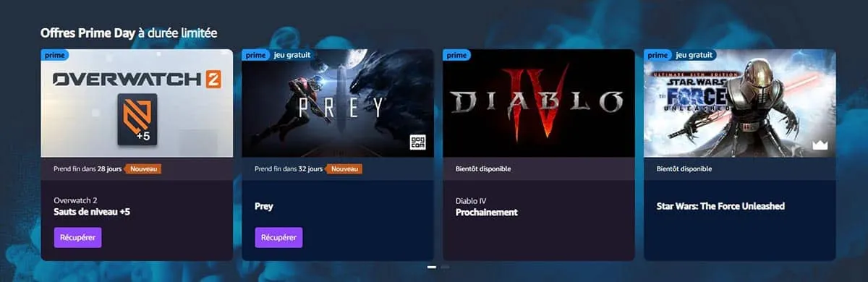Click 'Prend fin dans 28 jours' text
This screenshot has height=282, width=868.
(x=88, y=168)
